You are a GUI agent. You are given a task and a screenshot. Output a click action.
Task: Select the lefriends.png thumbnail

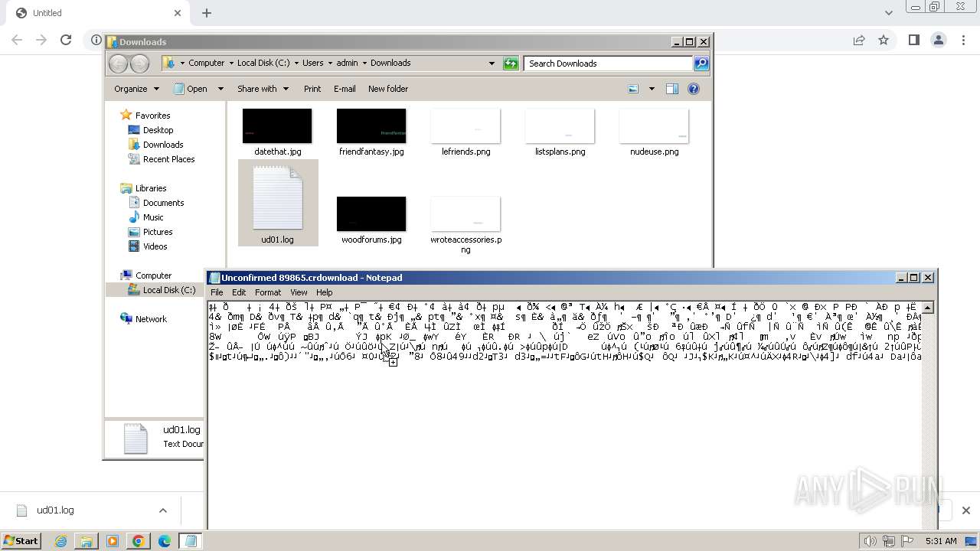465,126
